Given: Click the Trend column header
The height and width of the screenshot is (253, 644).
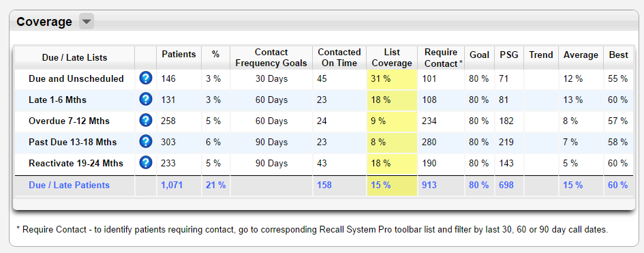Looking at the screenshot, I should [541, 55].
